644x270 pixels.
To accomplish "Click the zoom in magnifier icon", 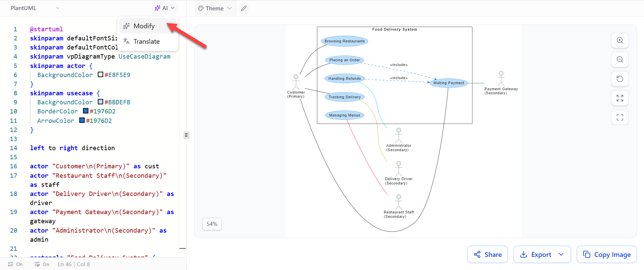I will [620, 40].
